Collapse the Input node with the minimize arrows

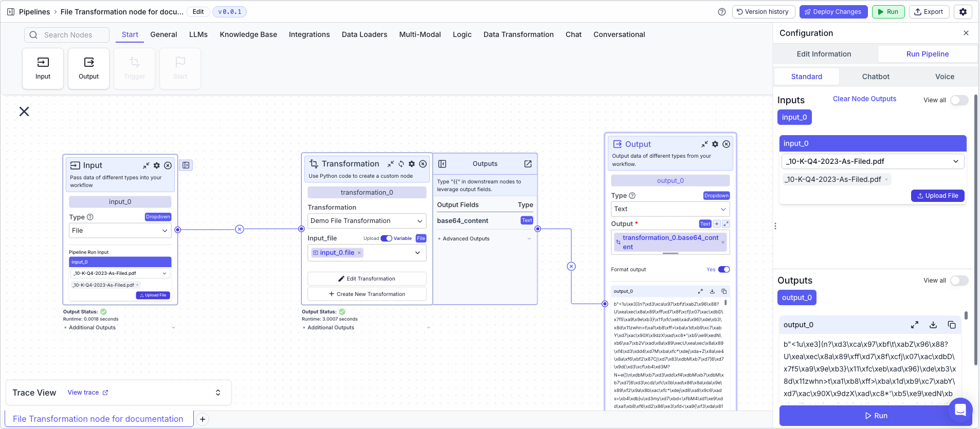(146, 165)
